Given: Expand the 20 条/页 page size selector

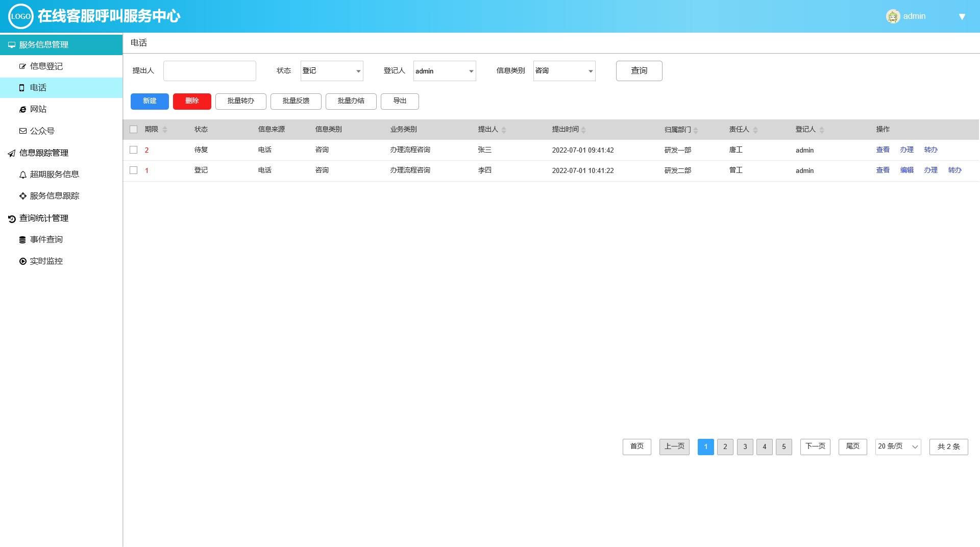Looking at the screenshot, I should pos(898,446).
